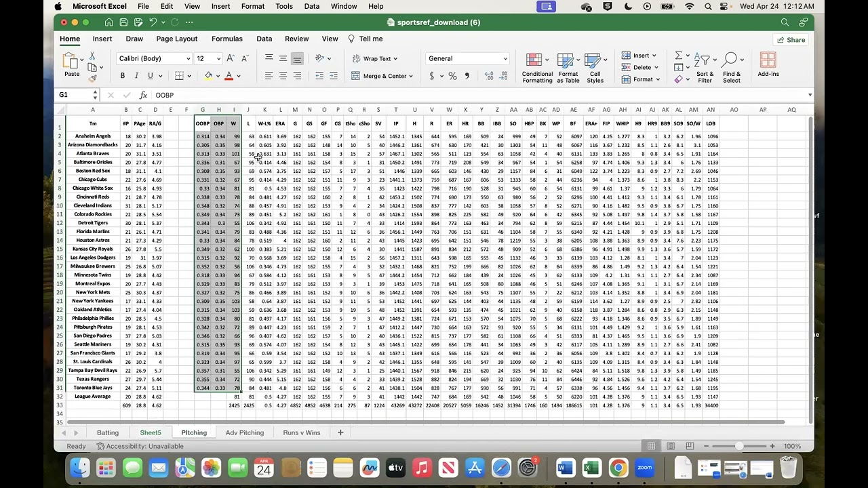
Task: Adjust the zoom slider handle
Action: click(x=739, y=446)
